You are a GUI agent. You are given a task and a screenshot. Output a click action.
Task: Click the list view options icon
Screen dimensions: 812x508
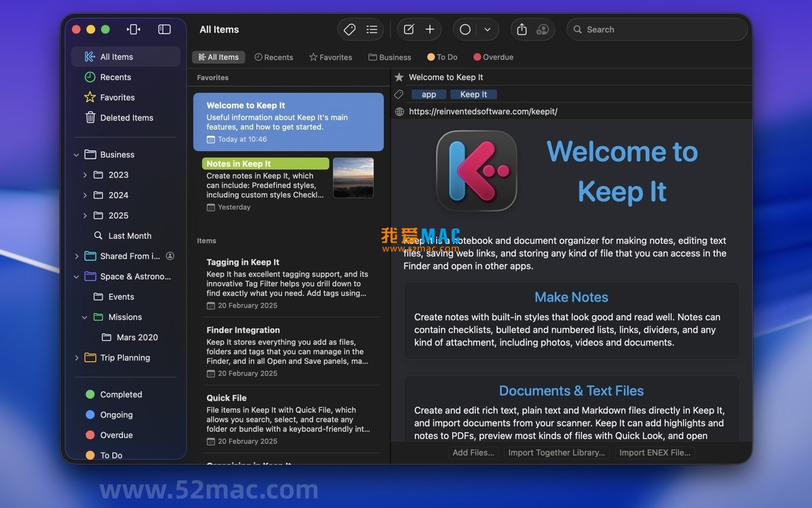point(373,29)
